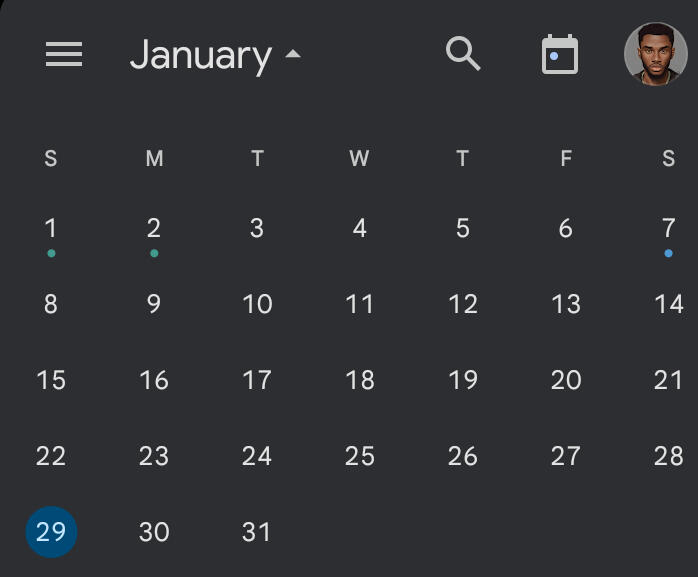Jump to today via calendar icon
698x577 pixels.
tap(560, 54)
